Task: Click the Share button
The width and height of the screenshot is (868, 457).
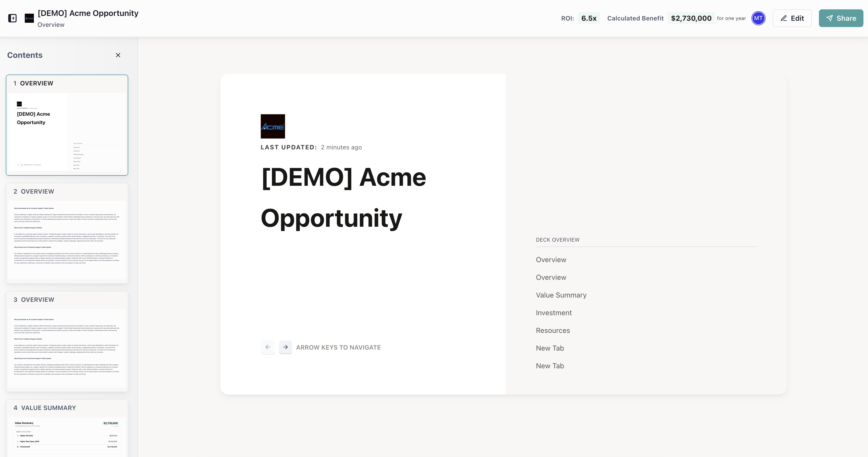Action: [x=841, y=18]
